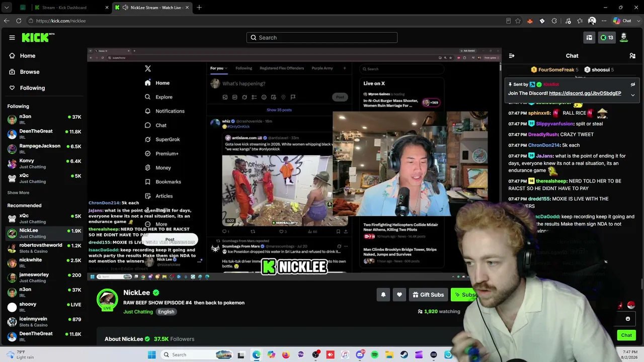This screenshot has width=644, height=362.
Task: Bookmark page with star icon
Action: click(518, 21)
